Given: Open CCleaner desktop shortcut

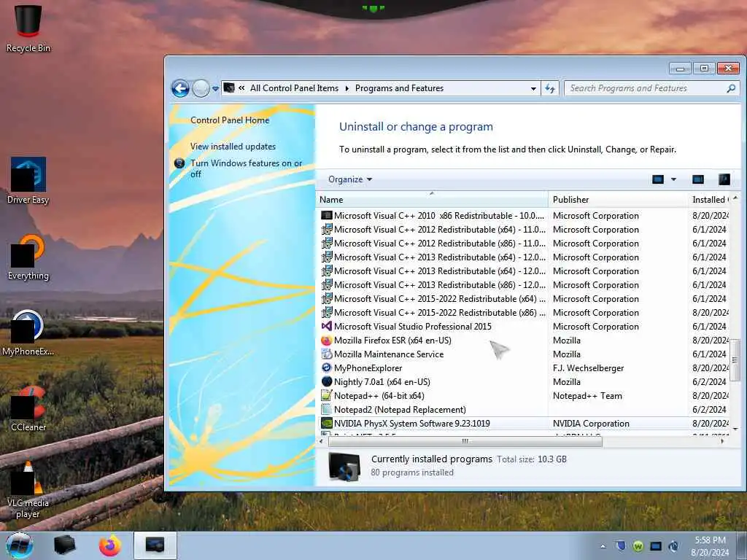Looking at the screenshot, I should pos(28,408).
